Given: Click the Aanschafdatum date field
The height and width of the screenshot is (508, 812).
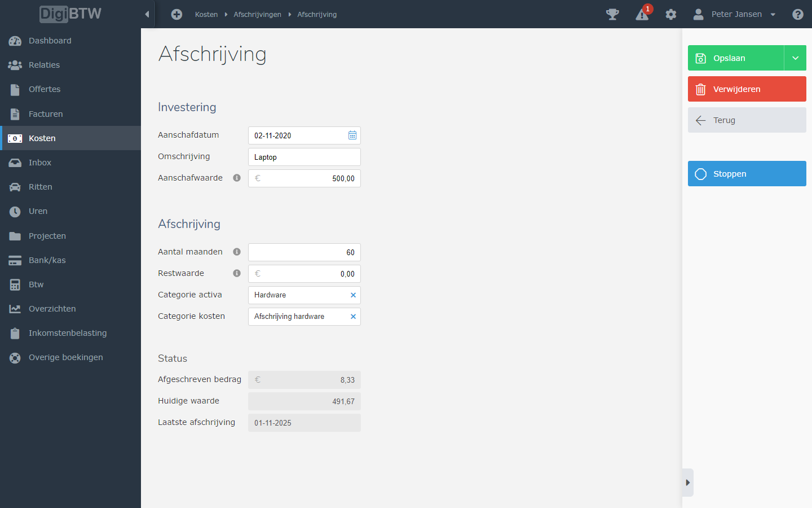Looking at the screenshot, I should pos(304,135).
